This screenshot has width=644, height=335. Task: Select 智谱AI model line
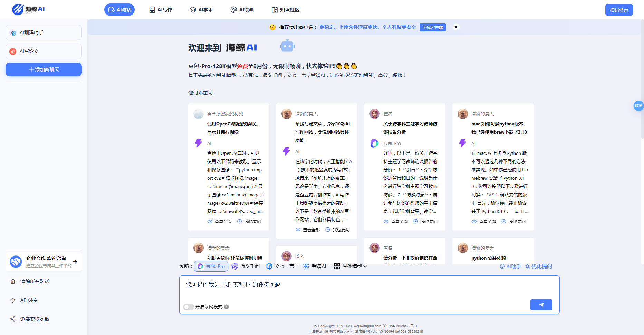pos(315,266)
